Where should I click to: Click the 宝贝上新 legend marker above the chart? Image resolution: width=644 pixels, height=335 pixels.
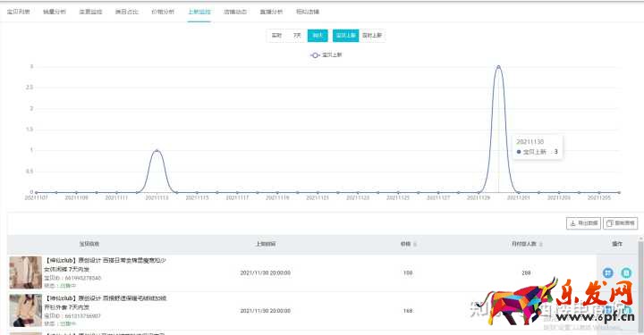coord(315,55)
